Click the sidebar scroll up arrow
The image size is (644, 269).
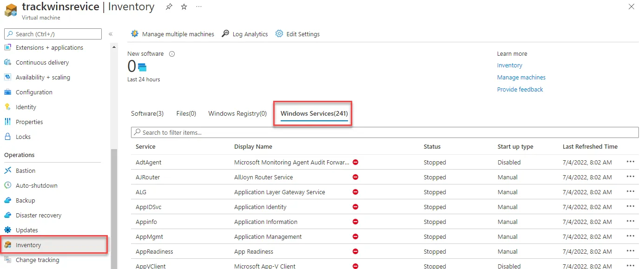114,47
